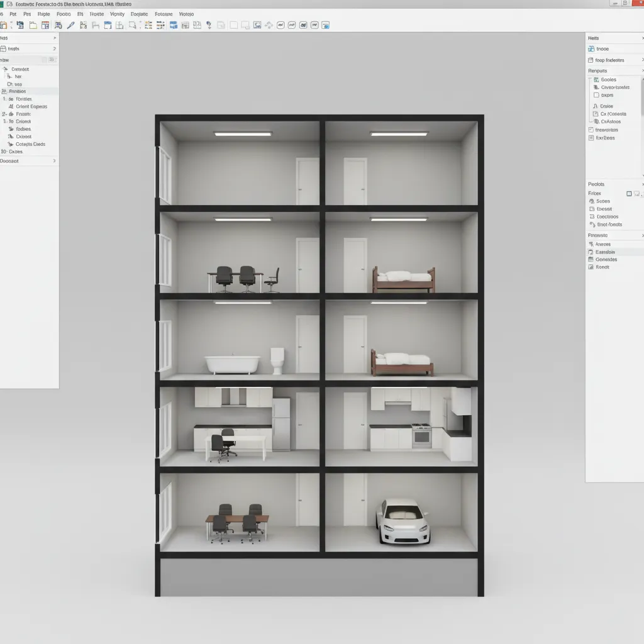Viewport: 644px width, 644px height.
Task: Click the pencil tool icon in toolbar
Action: pyautogui.click(x=70, y=25)
